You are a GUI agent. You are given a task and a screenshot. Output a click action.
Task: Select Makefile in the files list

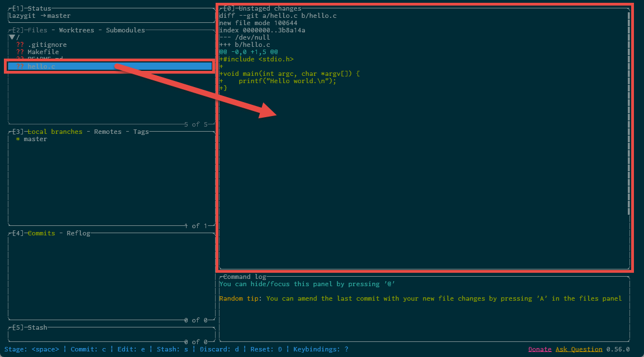[43, 52]
